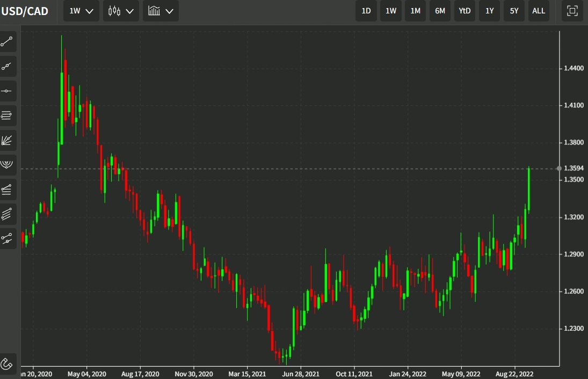Click the current price label 1.3594
This screenshot has height=379, width=588.
pyautogui.click(x=574, y=168)
